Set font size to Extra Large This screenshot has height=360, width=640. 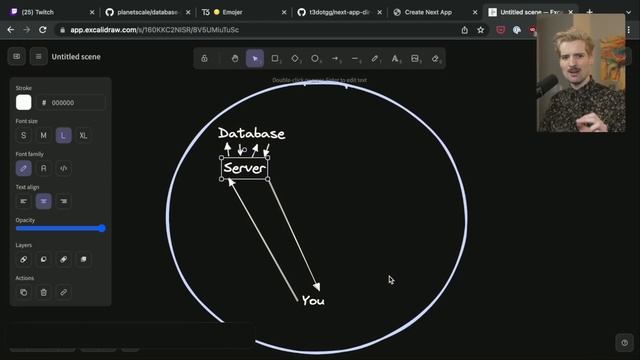pos(83,136)
